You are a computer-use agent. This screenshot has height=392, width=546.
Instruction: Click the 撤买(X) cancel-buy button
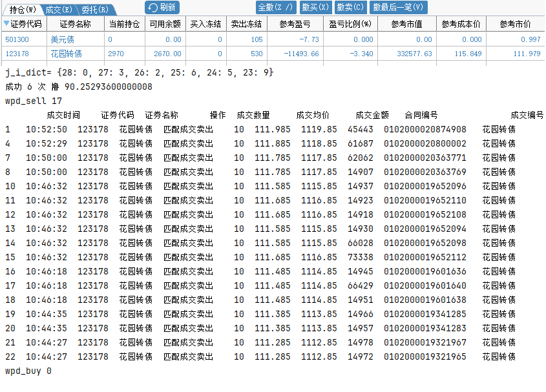pos(315,7)
